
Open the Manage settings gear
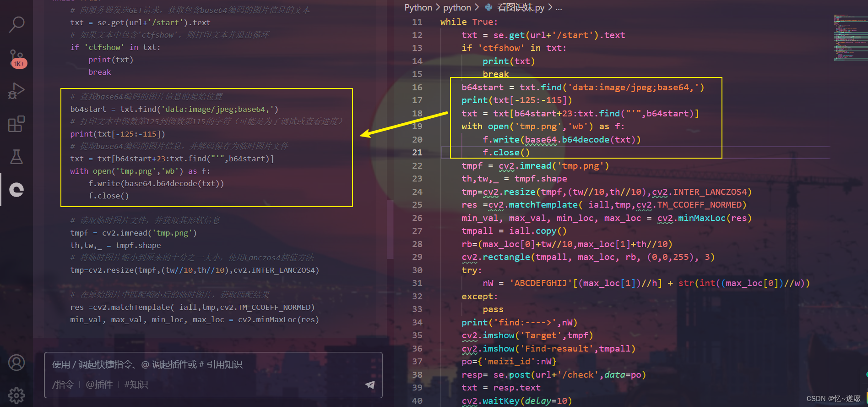click(16, 395)
